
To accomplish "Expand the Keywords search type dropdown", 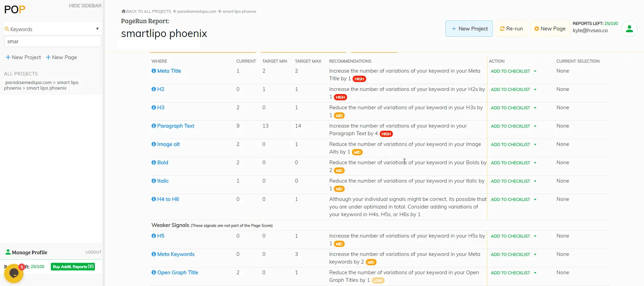I will (97, 29).
